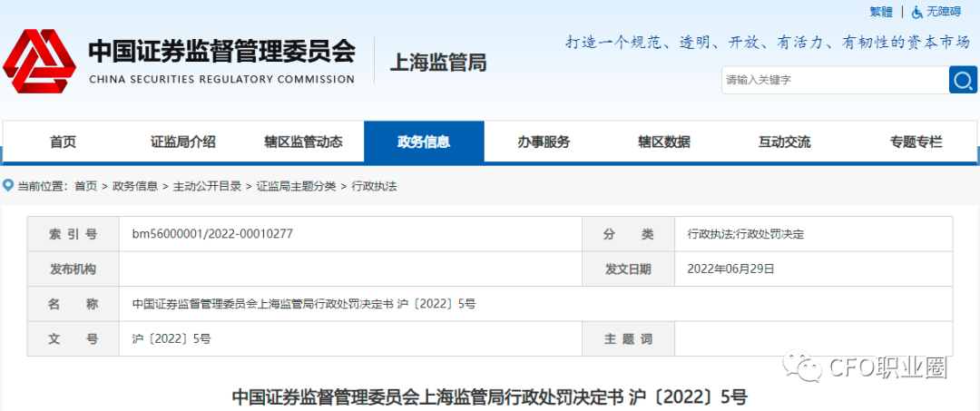Open the 互动交流 navigation tab

[x=784, y=142]
